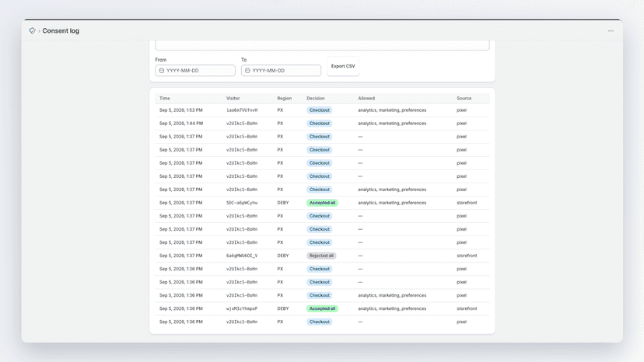Open the From field calendar icon
This screenshot has width=644, height=362.
click(162, 71)
